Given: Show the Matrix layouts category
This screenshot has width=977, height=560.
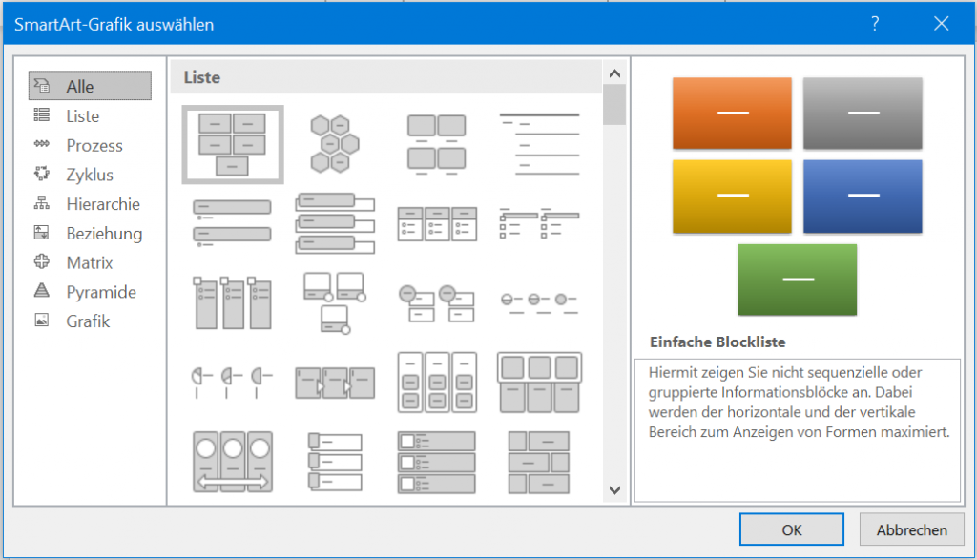Looking at the screenshot, I should tap(90, 262).
